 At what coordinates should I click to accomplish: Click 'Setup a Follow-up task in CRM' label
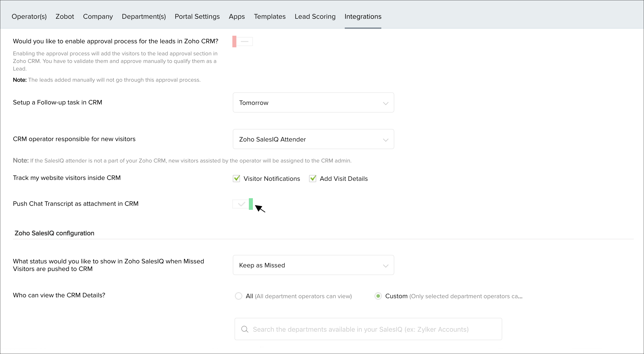tap(57, 102)
